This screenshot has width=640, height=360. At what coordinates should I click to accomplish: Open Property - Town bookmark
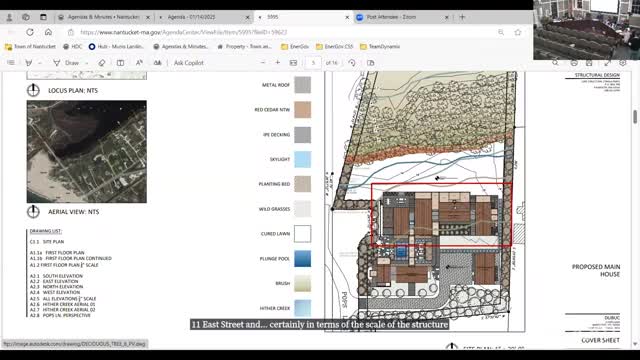coord(244,47)
